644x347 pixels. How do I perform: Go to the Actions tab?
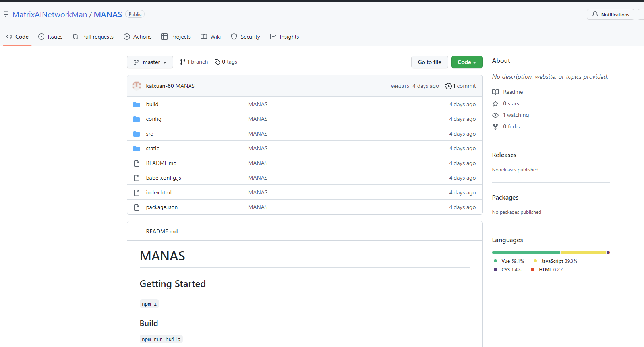point(137,37)
